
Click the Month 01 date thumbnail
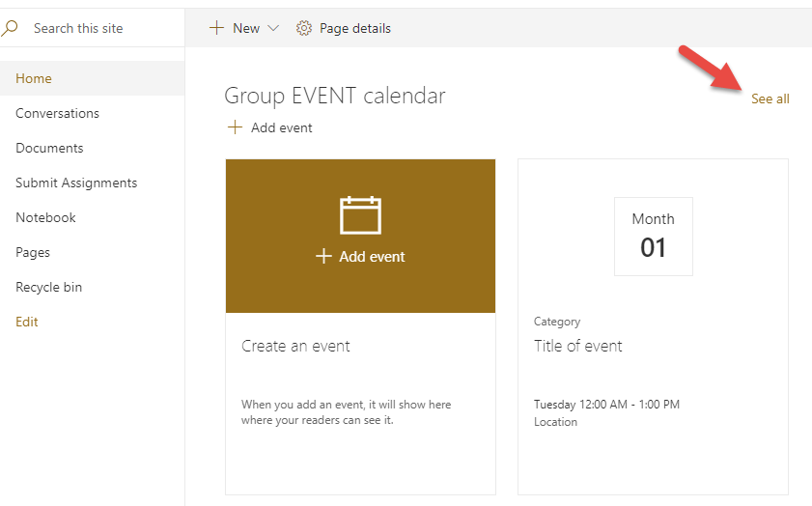click(653, 237)
